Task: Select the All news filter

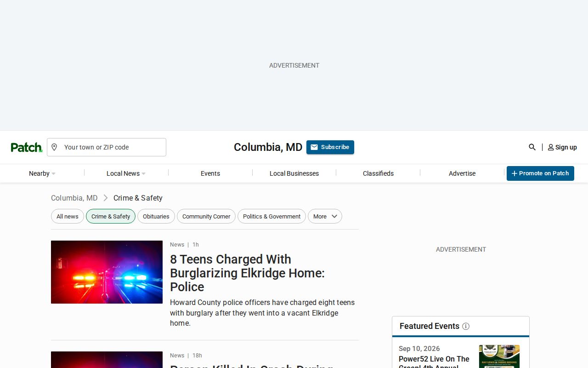Action: (x=68, y=216)
